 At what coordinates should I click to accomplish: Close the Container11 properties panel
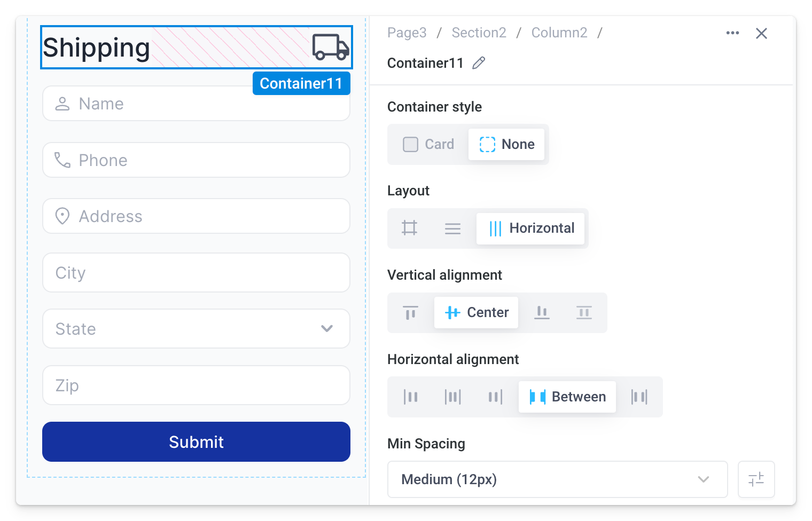(x=761, y=34)
